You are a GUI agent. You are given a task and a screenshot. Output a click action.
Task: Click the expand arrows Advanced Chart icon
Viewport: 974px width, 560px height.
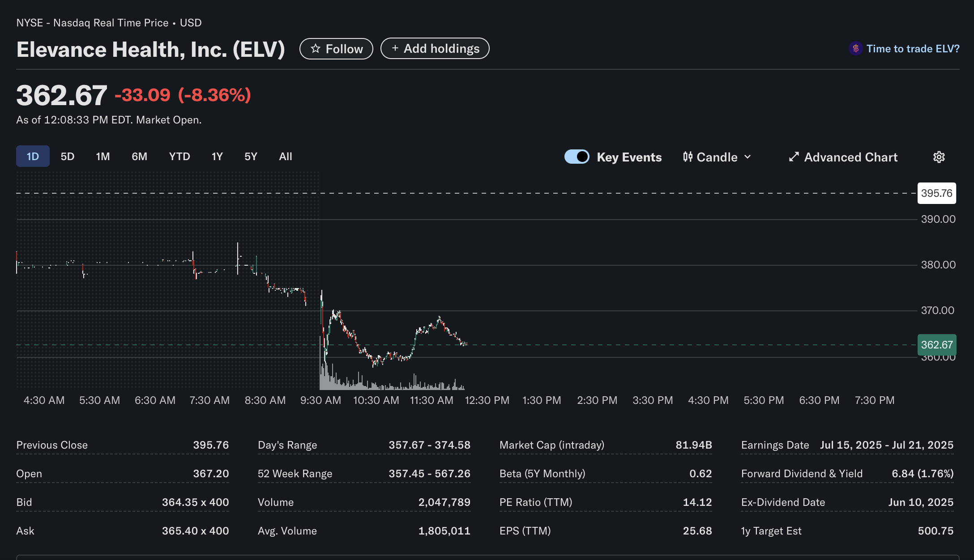tap(794, 157)
